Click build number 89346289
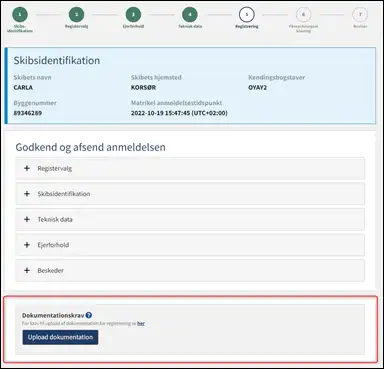This screenshot has height=369, width=384. coord(28,113)
